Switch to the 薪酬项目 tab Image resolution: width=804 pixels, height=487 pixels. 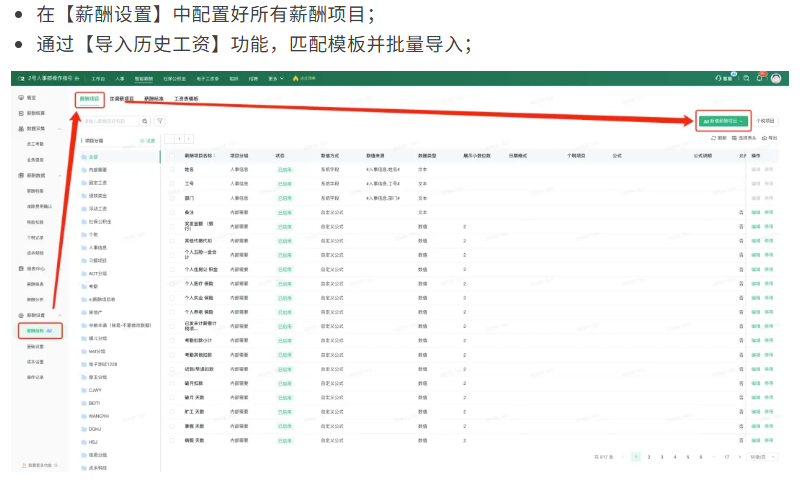point(90,99)
